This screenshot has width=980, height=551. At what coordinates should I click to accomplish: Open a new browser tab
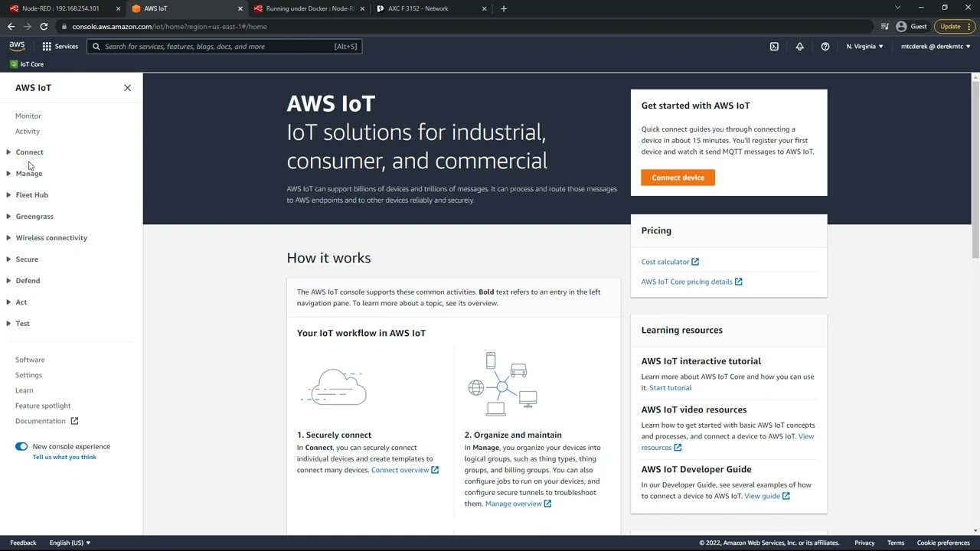tap(503, 8)
